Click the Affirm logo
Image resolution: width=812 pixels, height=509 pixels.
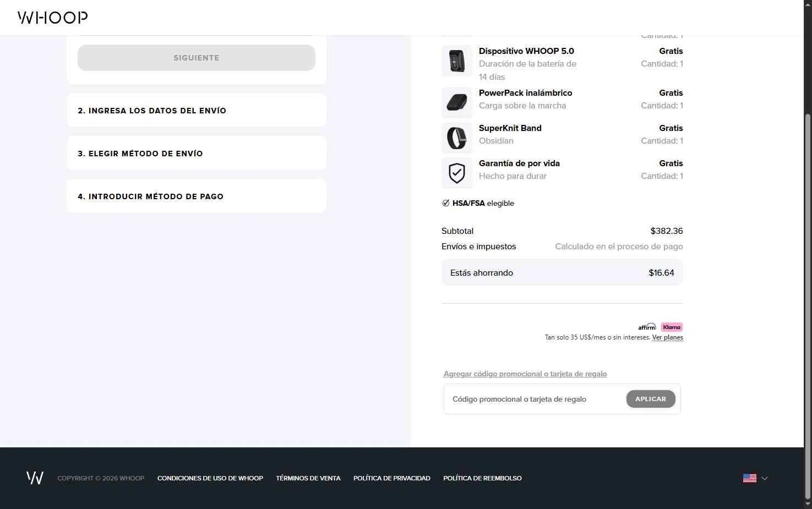pyautogui.click(x=647, y=327)
